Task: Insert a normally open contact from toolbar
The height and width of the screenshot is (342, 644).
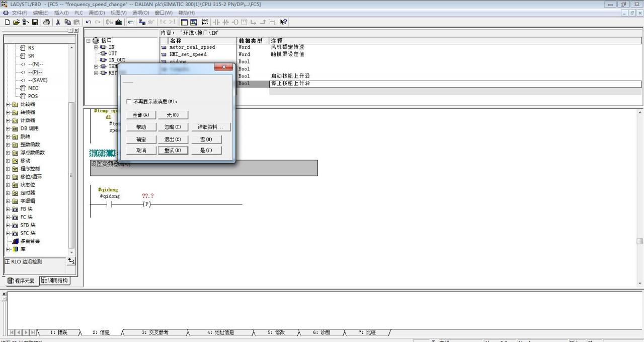Action: click(x=217, y=22)
